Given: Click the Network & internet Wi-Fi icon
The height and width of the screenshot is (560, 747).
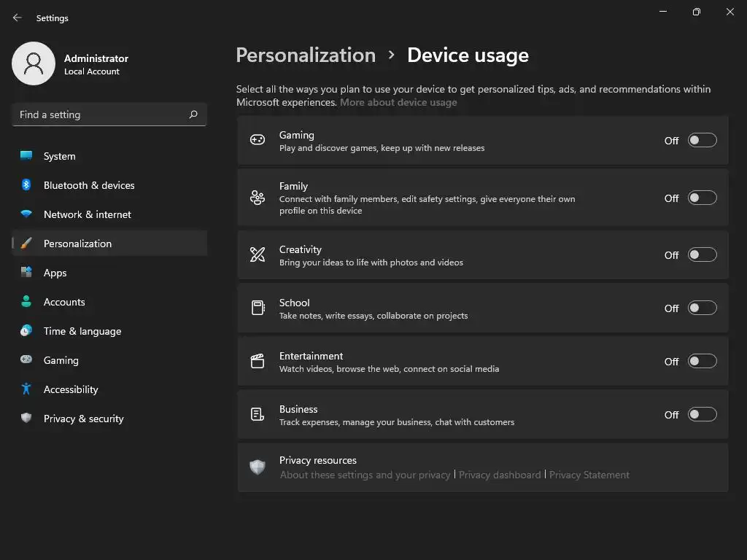Looking at the screenshot, I should pos(26,214).
